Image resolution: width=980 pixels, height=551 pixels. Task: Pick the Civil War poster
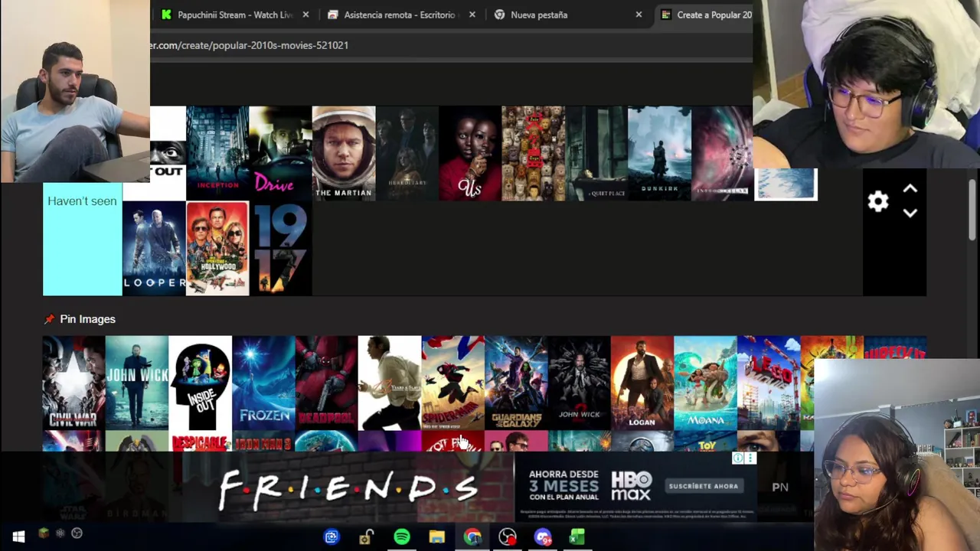pyautogui.click(x=73, y=383)
